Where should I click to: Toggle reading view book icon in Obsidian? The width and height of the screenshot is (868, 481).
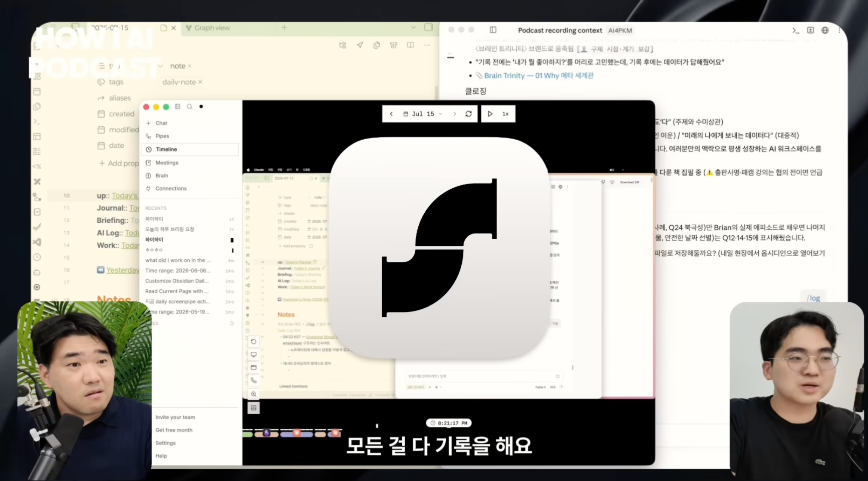pyautogui.click(x=410, y=45)
